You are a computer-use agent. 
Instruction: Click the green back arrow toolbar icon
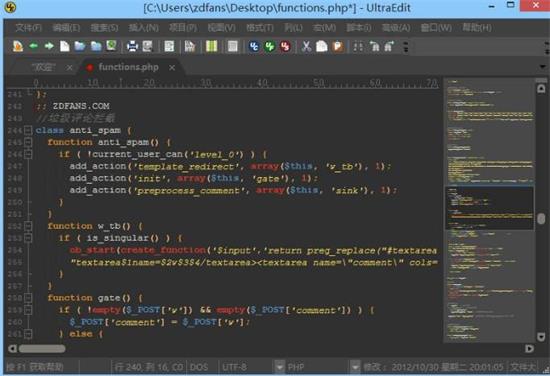(34, 46)
